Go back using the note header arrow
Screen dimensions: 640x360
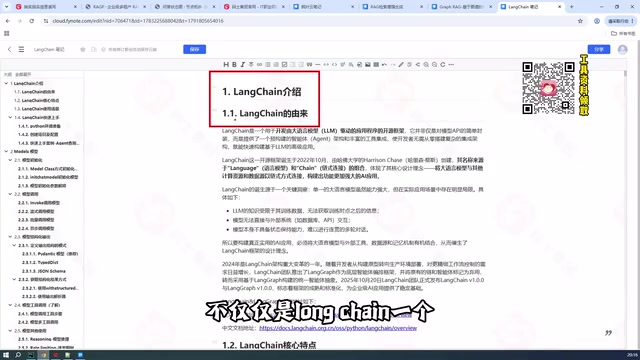[9, 49]
